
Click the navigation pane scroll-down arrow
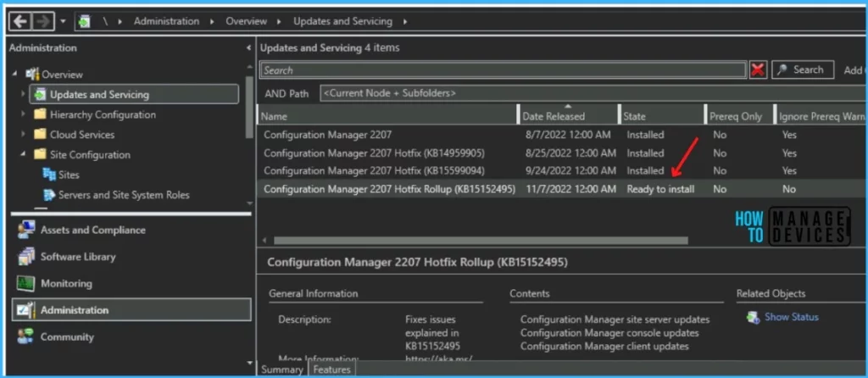pyautogui.click(x=250, y=363)
